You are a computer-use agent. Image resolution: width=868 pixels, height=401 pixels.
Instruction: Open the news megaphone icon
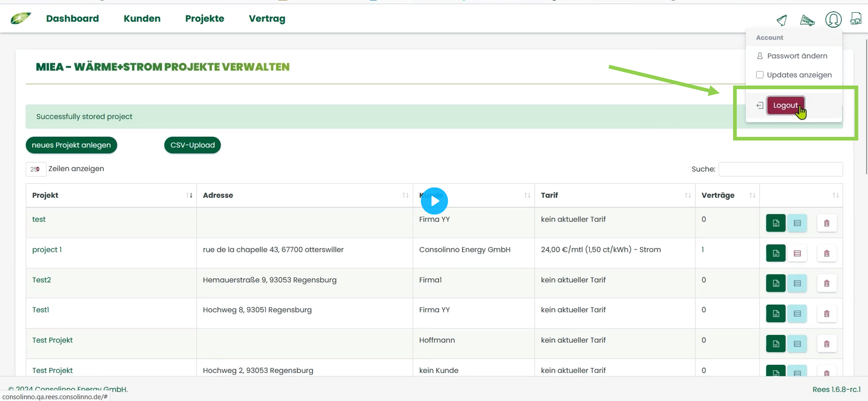(807, 21)
